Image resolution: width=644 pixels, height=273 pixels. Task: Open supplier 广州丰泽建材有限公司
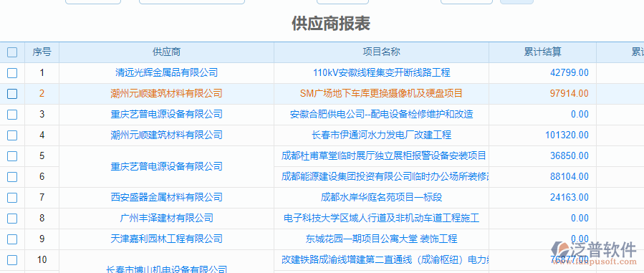pos(166,219)
